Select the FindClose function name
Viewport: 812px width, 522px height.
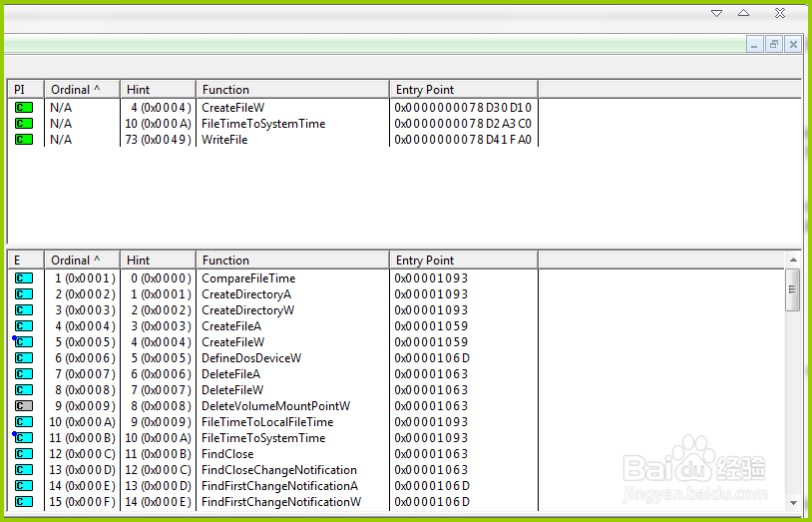[227, 454]
